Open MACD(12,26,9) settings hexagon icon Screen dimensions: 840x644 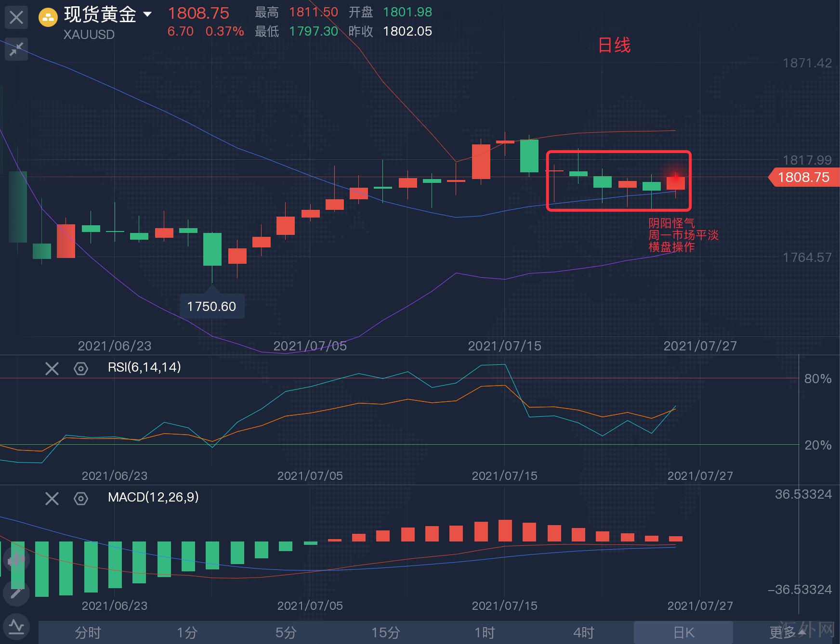click(x=81, y=498)
